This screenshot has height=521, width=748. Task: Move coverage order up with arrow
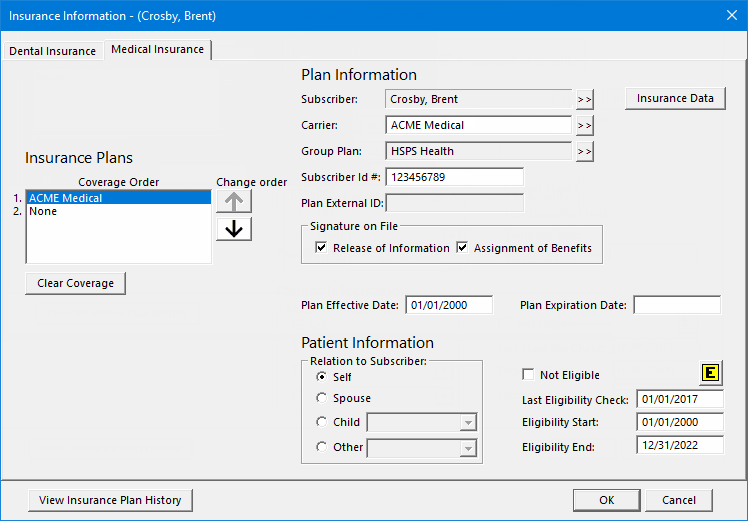[x=234, y=201]
